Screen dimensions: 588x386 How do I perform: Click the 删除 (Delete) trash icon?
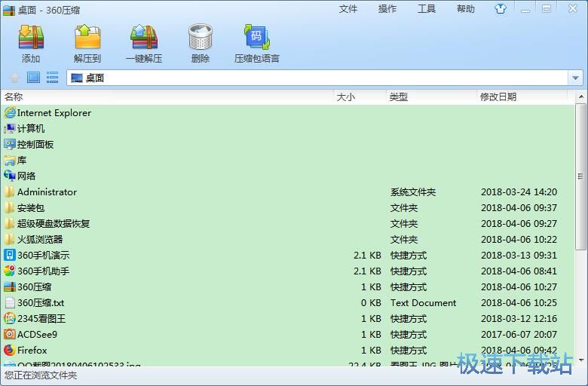coord(201,37)
